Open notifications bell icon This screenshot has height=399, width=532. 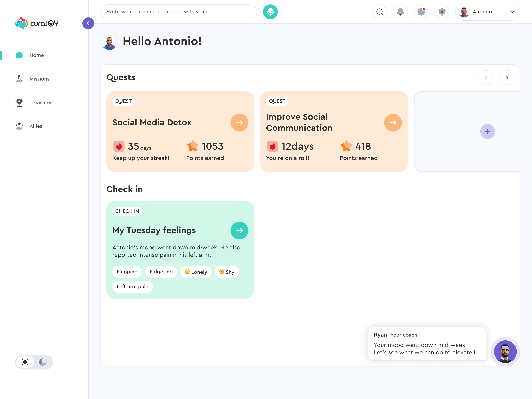coord(400,11)
